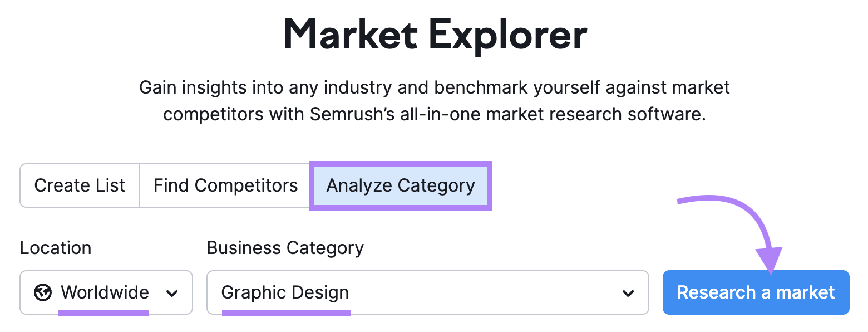
Task: Switch to the Create List tab
Action: (79, 185)
